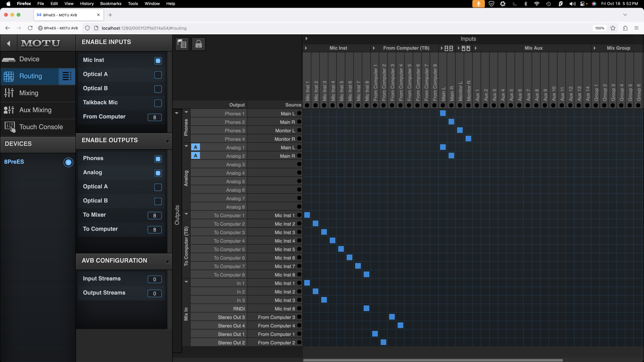Click the Input Streams count field

click(155, 279)
